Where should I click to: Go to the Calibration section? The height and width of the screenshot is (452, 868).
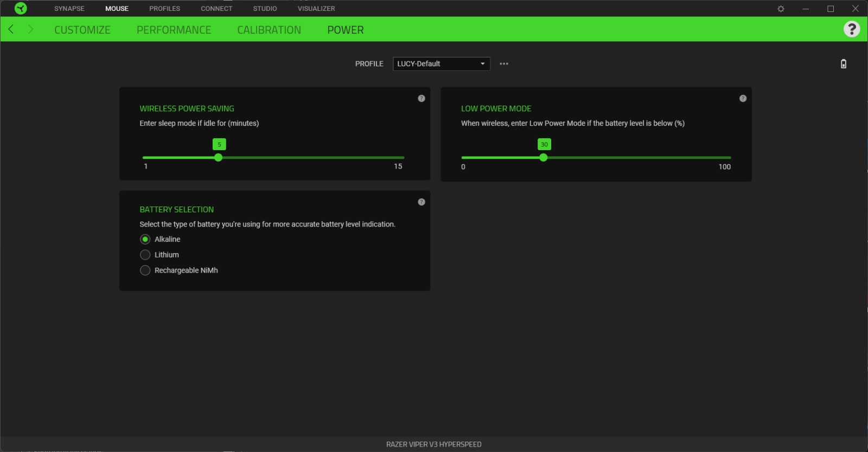(269, 30)
